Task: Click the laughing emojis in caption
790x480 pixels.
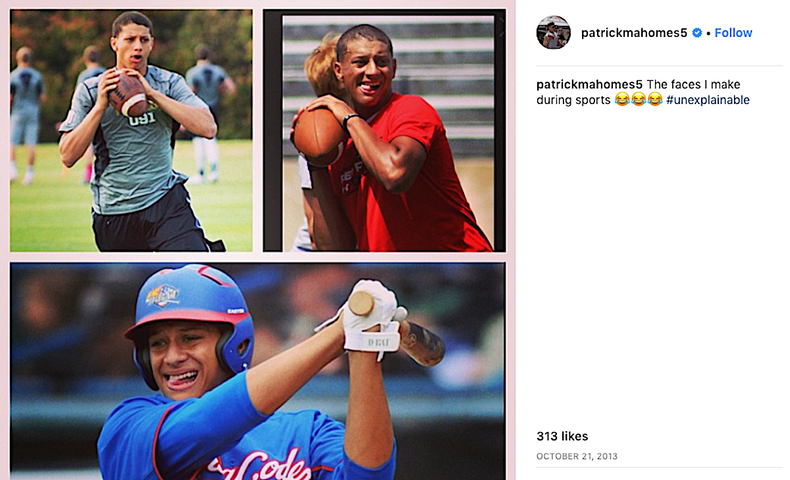Action: (x=638, y=100)
